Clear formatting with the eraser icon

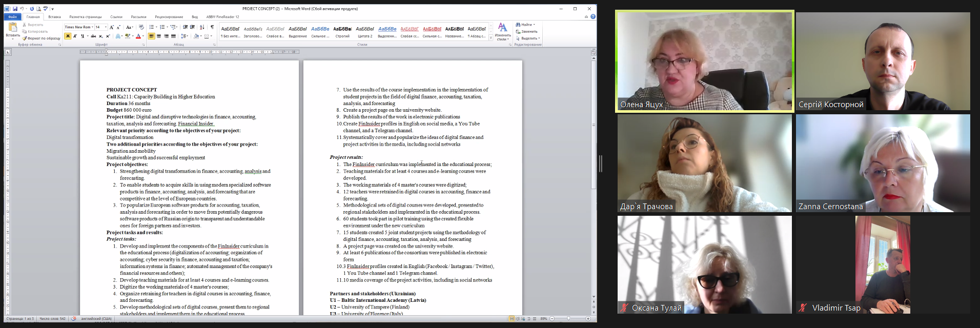click(140, 27)
